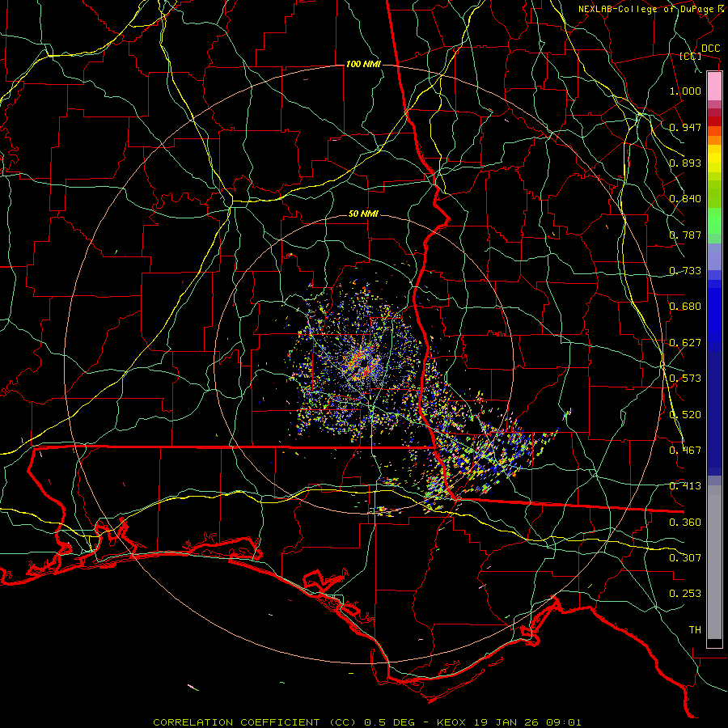This screenshot has height=728, width=728.
Task: Click the red segment of the color bar
Action: point(714,121)
